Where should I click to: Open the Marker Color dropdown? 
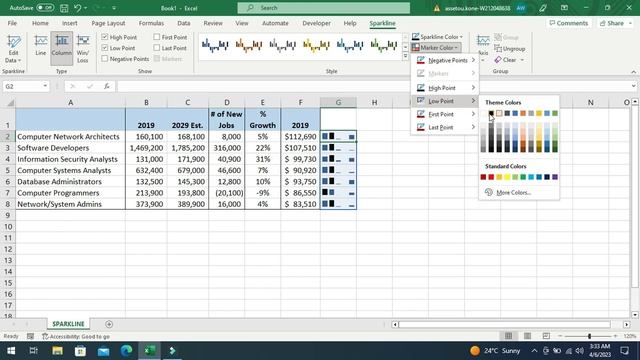coord(436,48)
